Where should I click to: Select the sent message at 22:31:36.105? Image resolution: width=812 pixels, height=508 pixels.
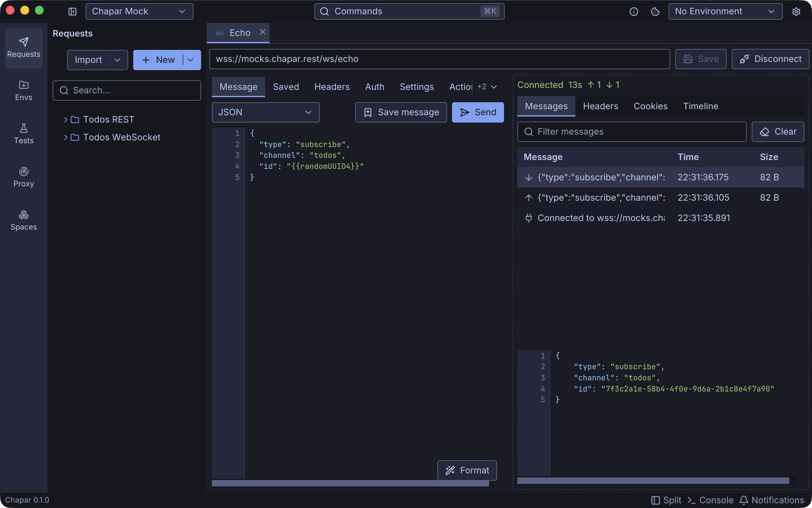(x=661, y=197)
